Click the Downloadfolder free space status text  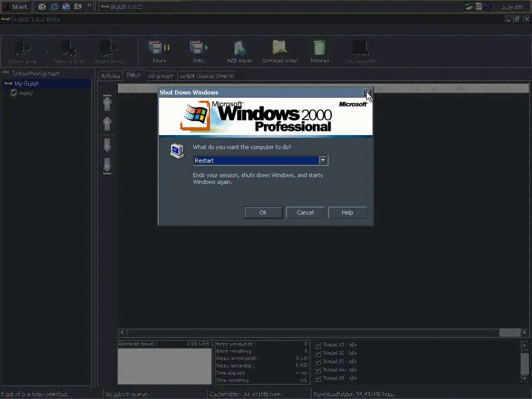coord(353,394)
